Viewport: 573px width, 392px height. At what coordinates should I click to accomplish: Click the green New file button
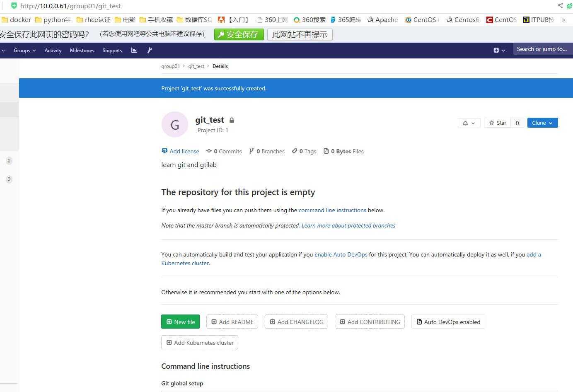[181, 322]
